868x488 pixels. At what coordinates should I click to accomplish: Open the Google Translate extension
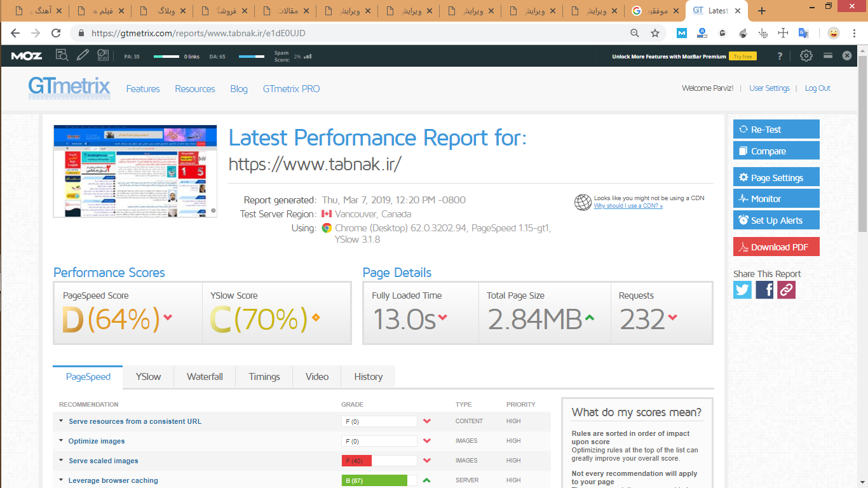(x=804, y=33)
